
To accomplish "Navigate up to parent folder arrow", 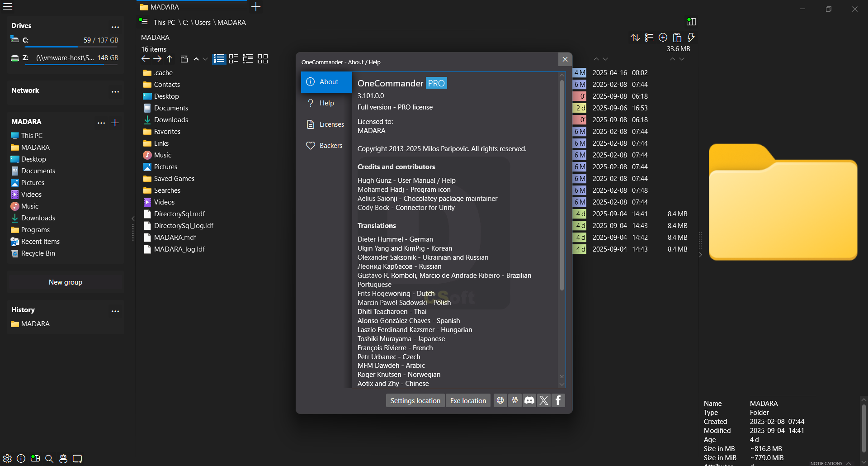I will (170, 59).
